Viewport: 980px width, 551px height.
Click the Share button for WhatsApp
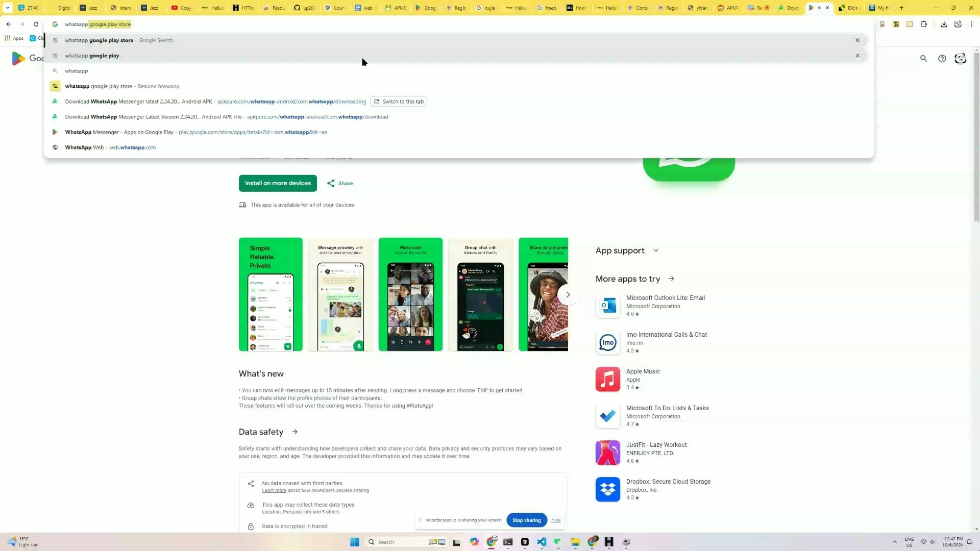[339, 183]
